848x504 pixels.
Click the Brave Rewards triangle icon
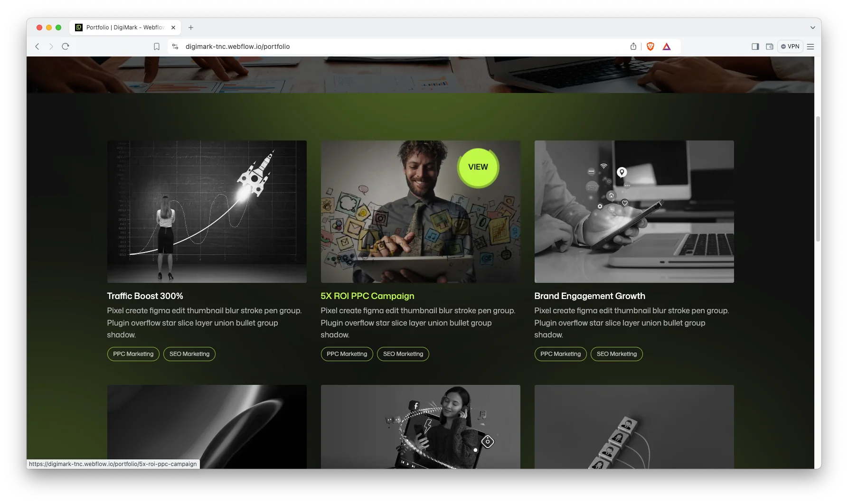coord(667,47)
